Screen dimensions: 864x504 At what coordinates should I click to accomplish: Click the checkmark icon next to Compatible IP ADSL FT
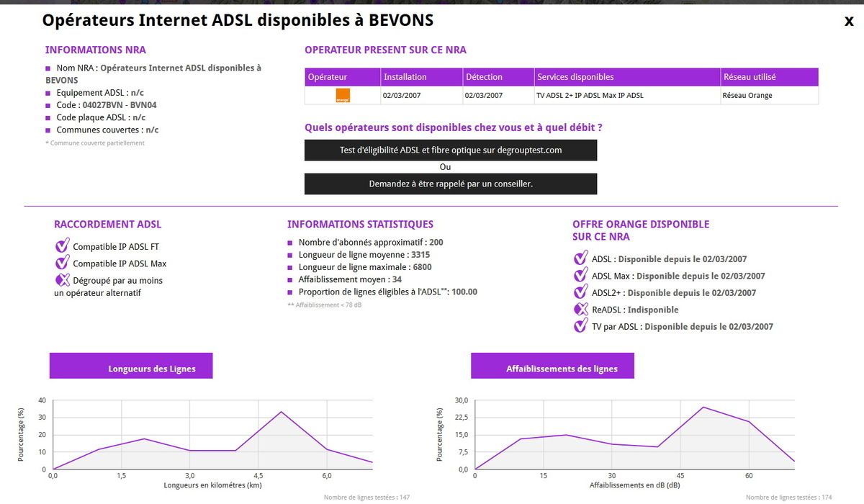[x=63, y=246]
